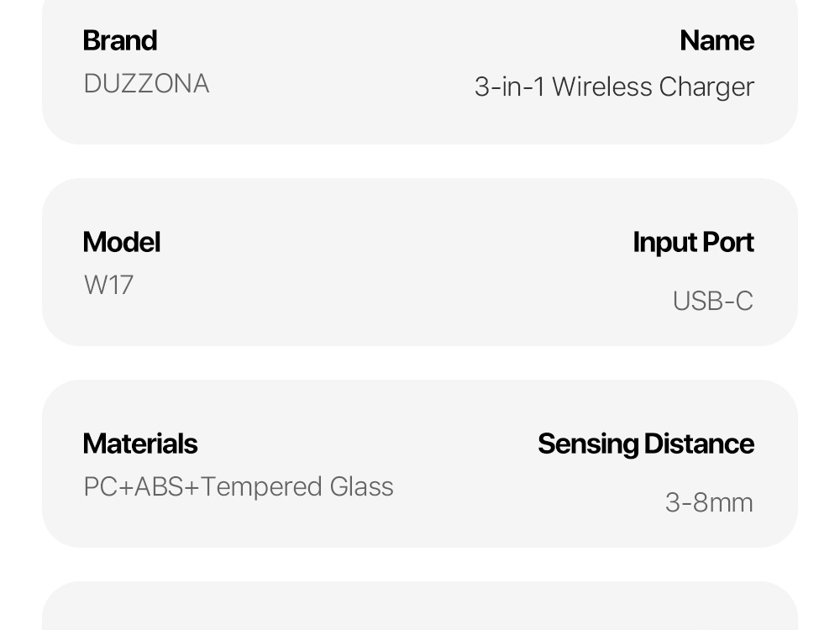The height and width of the screenshot is (630, 840).
Task: Select the DUZZONA brand value
Action: click(x=146, y=84)
